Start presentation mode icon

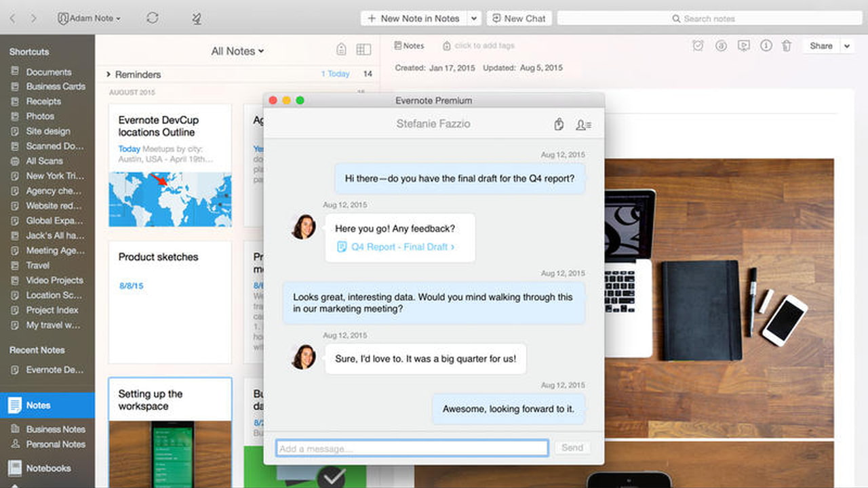pos(744,46)
